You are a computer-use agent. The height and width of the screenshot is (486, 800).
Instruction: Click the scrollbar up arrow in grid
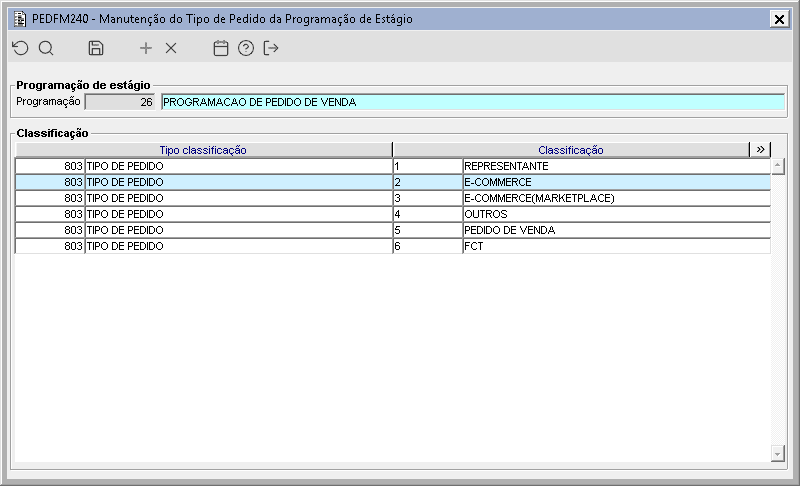click(778, 166)
